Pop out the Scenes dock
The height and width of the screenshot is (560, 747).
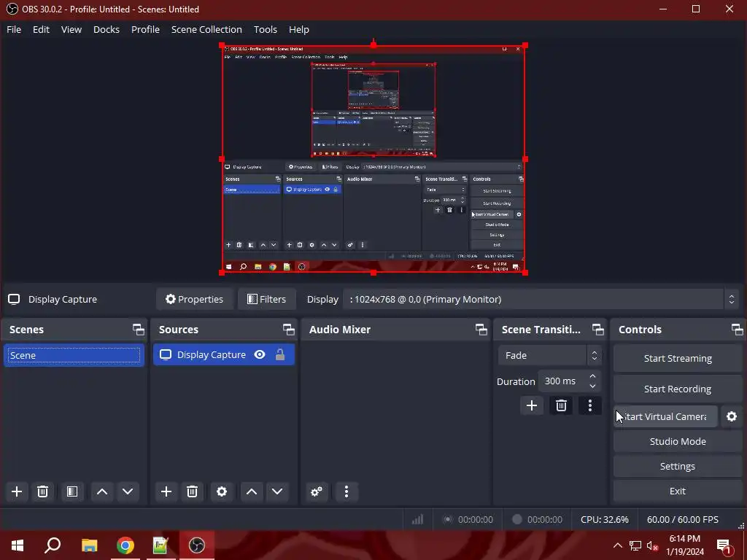138,330
